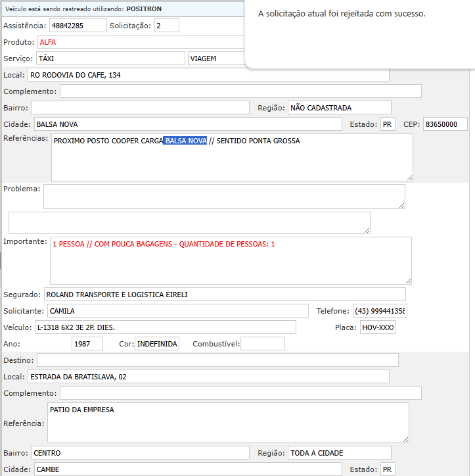Select the Placa field HOV-XXXX

(x=378, y=327)
